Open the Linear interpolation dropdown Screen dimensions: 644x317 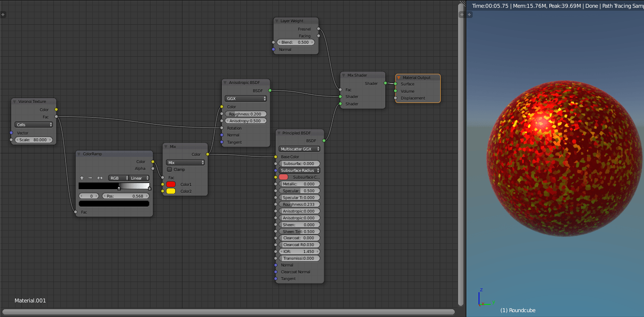(x=140, y=178)
